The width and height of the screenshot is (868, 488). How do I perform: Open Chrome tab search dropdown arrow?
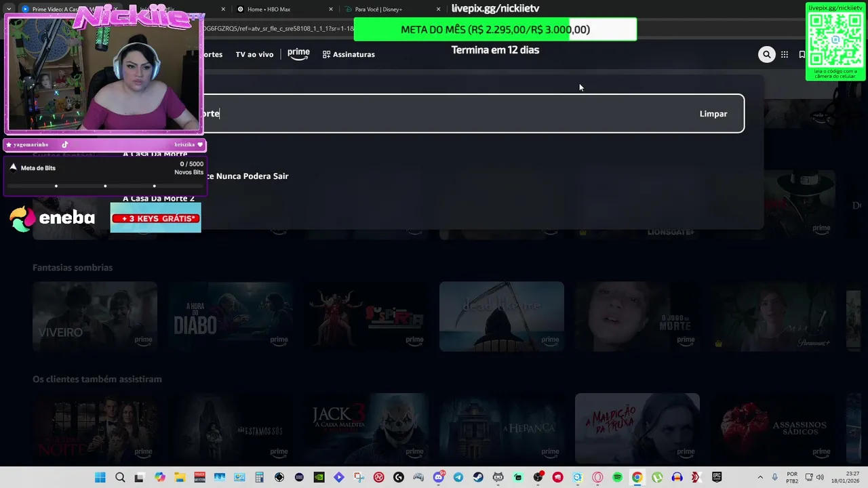[9, 9]
